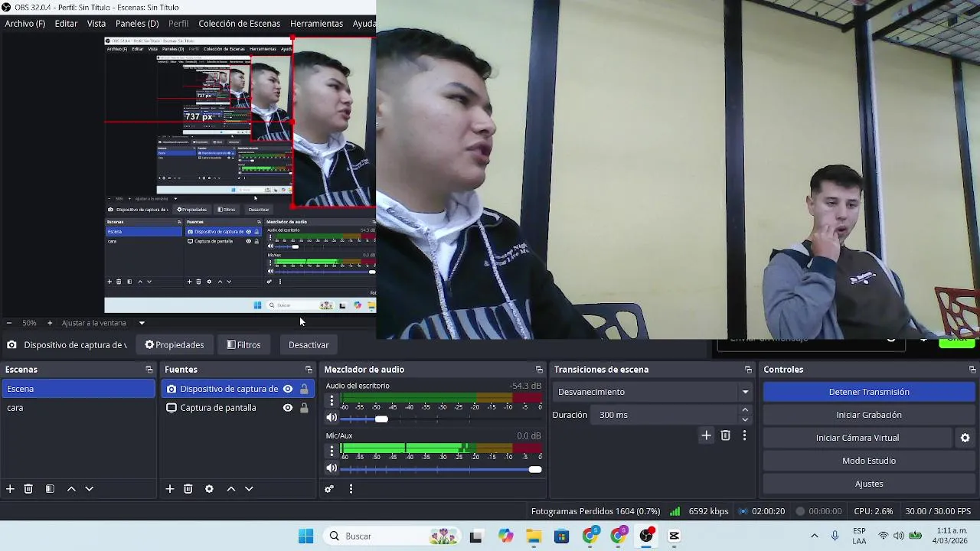Decrease transition duration stepper down
980x551 pixels.
click(745, 419)
